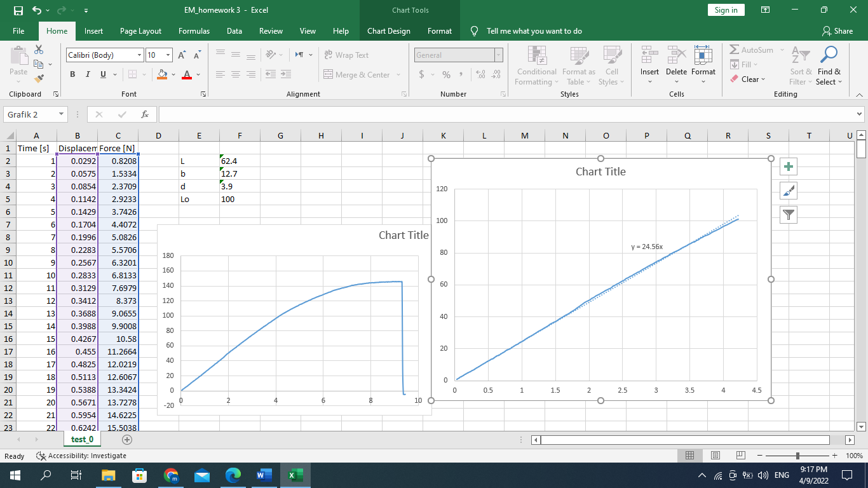Screen dimensions: 868x488
Task: Open Chart Styles with the paintbrush icon
Action: pyautogui.click(x=788, y=191)
